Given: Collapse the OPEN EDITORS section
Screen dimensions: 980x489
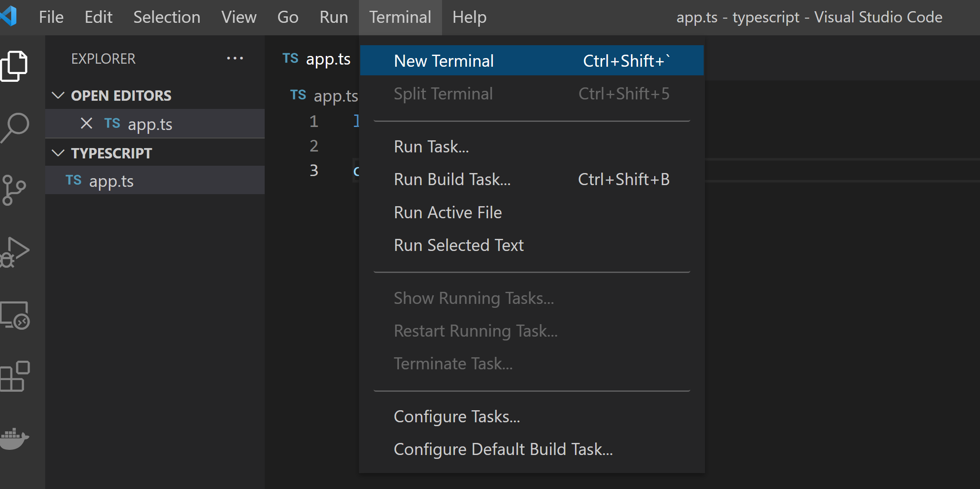Looking at the screenshot, I should tap(58, 95).
